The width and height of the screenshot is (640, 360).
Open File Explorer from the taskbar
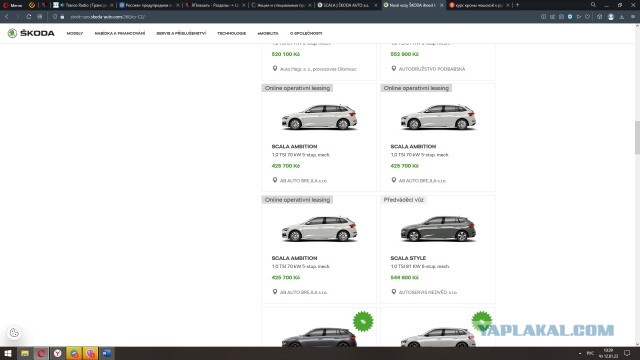tap(25, 353)
